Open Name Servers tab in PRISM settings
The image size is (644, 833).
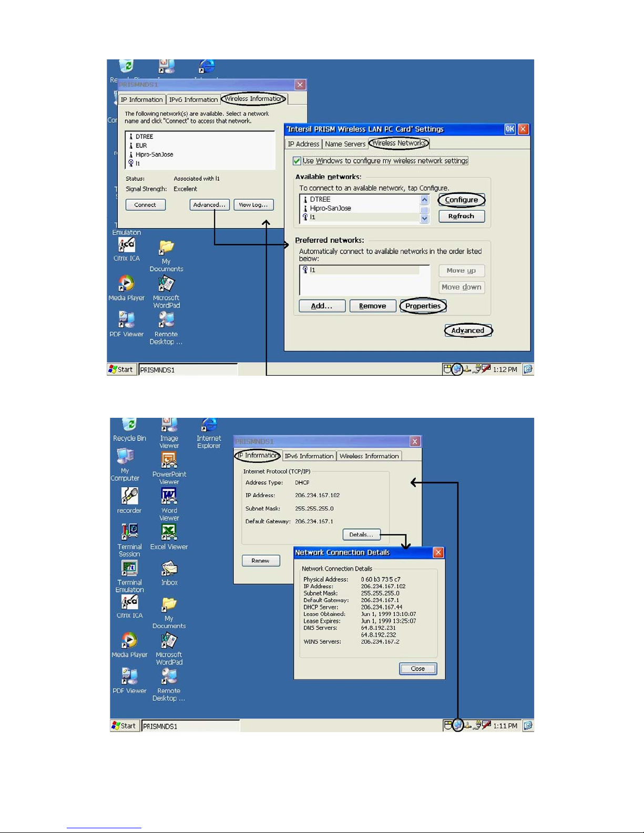(x=345, y=144)
